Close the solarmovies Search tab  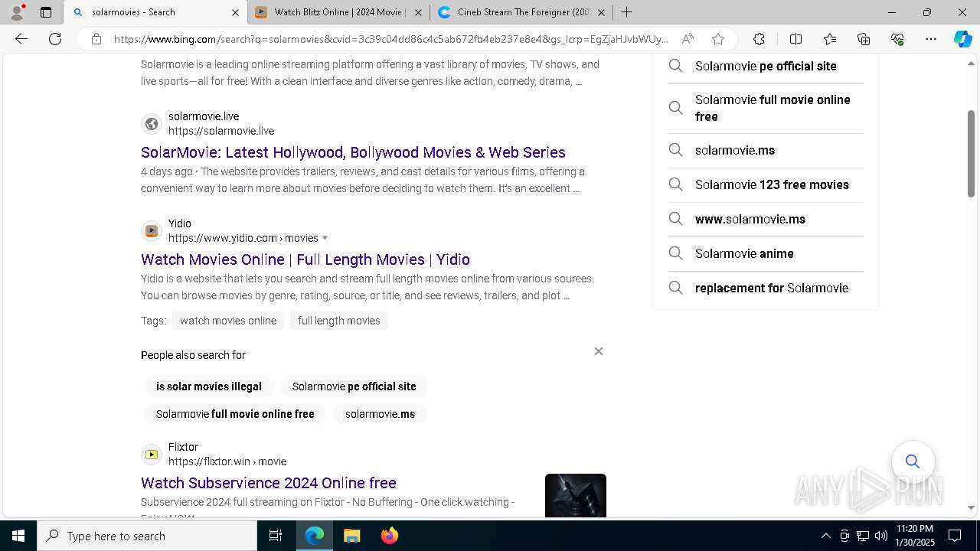pyautogui.click(x=235, y=12)
